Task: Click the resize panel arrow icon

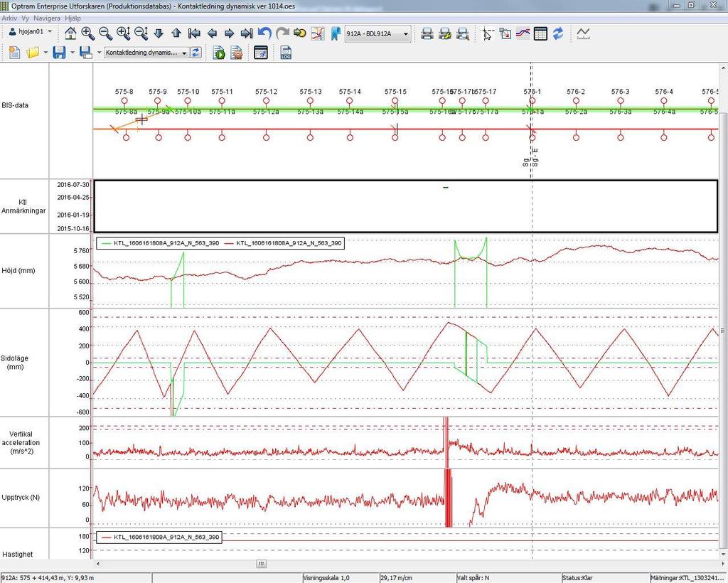Action: point(505,33)
